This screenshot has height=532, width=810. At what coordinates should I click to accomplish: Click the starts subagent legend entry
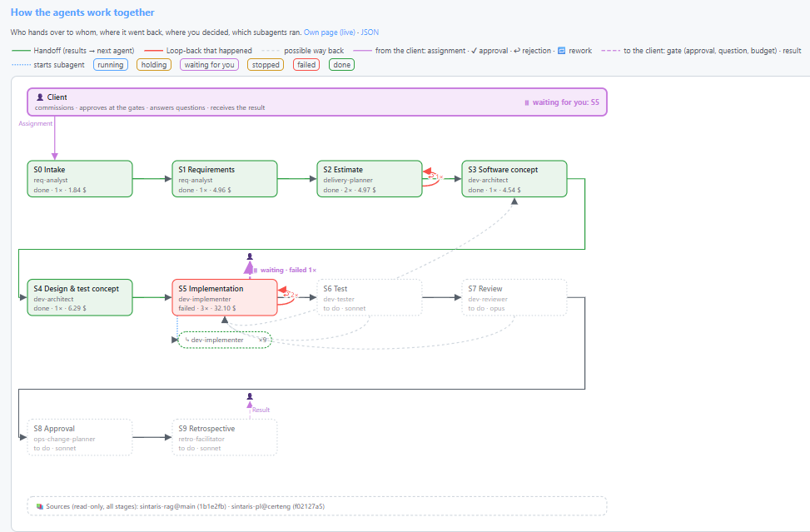coord(48,65)
